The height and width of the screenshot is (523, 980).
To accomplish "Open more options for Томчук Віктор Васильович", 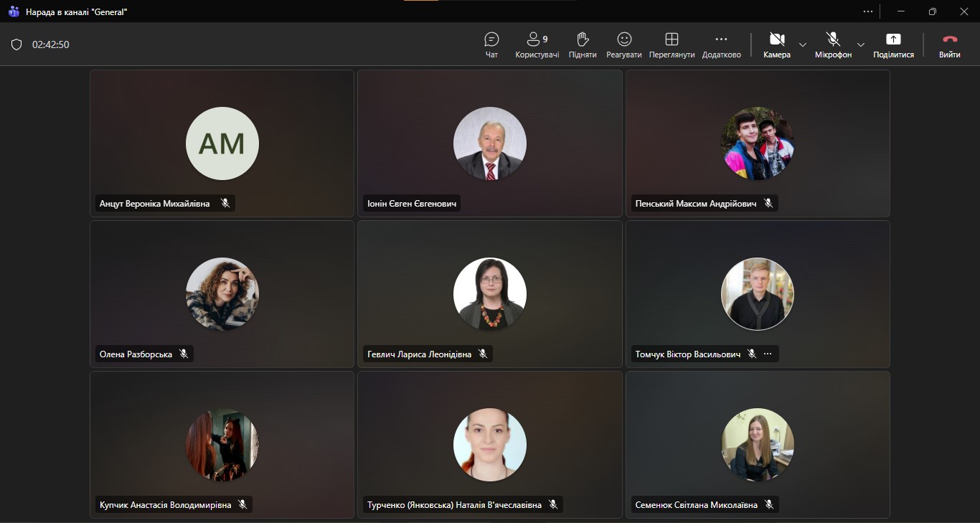I will [768, 354].
